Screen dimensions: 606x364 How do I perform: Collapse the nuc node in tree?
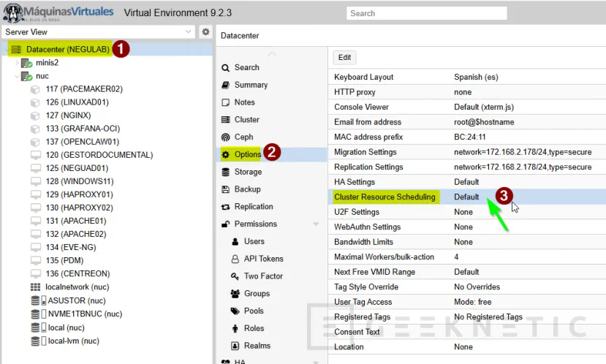click(x=17, y=76)
